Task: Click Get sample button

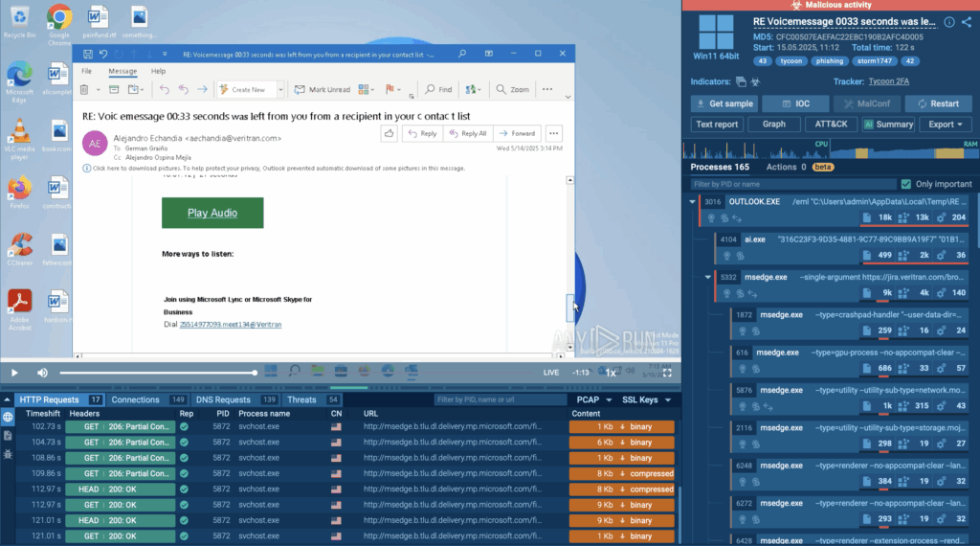Action: pyautogui.click(x=724, y=103)
